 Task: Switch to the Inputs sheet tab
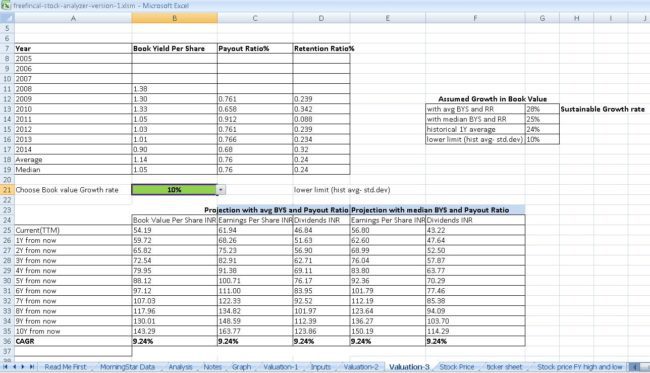pyautogui.click(x=321, y=367)
